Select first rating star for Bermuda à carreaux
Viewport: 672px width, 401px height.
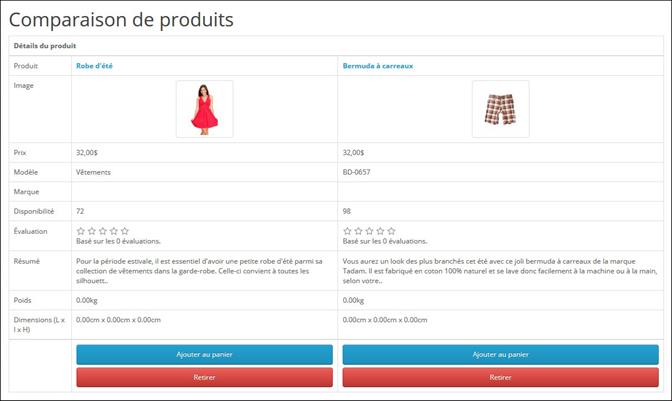point(347,231)
